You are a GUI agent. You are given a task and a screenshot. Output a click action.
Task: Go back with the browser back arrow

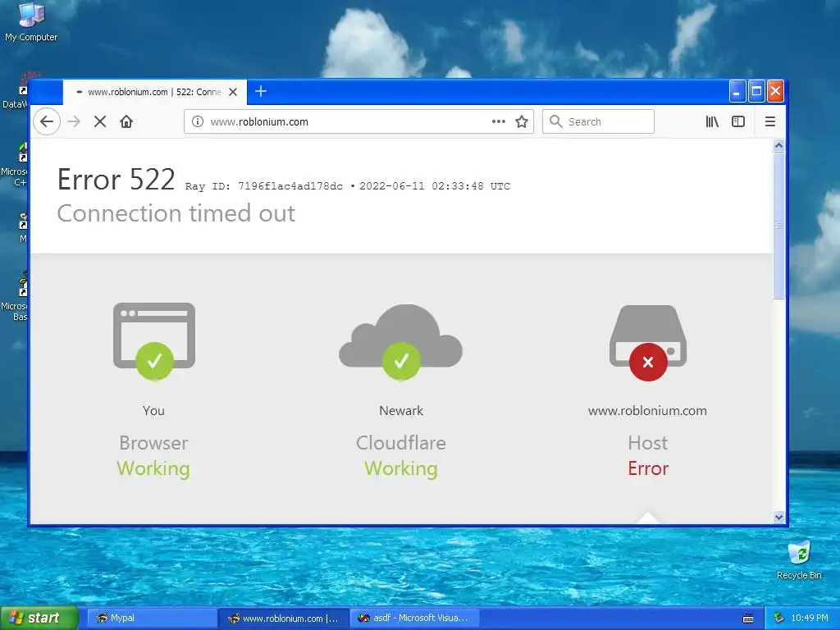[47, 121]
